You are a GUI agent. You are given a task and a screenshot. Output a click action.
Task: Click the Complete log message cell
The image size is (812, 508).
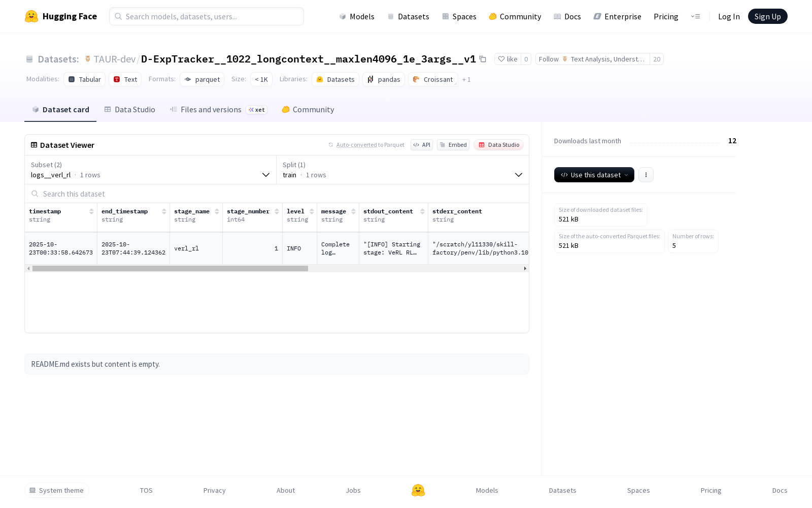click(x=338, y=248)
